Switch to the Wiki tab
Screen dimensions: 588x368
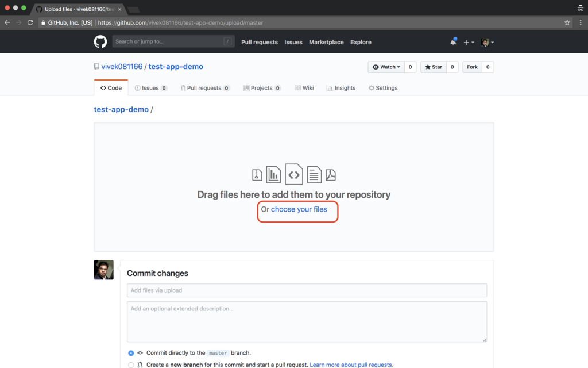(x=304, y=88)
